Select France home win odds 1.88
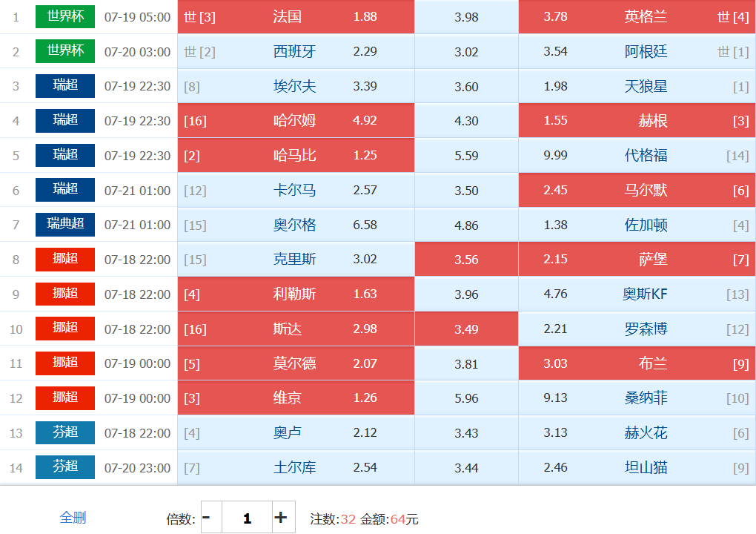The height and width of the screenshot is (534, 756). [296, 17]
